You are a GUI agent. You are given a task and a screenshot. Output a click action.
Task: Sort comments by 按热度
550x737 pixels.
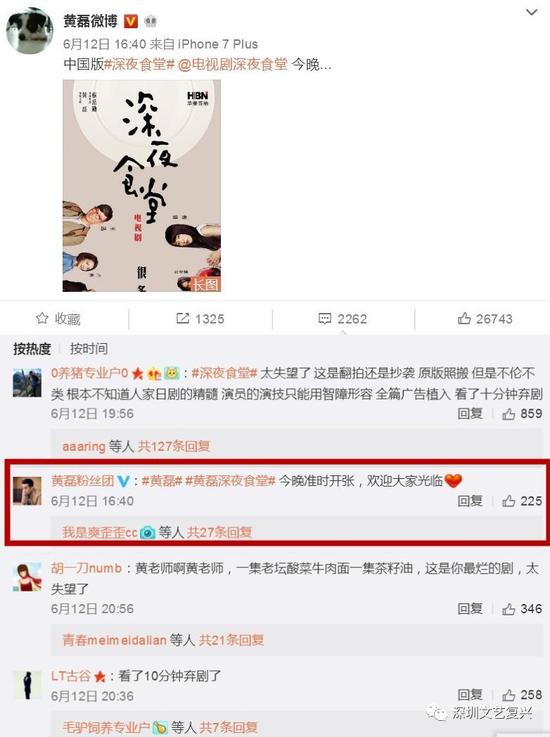pos(32,349)
